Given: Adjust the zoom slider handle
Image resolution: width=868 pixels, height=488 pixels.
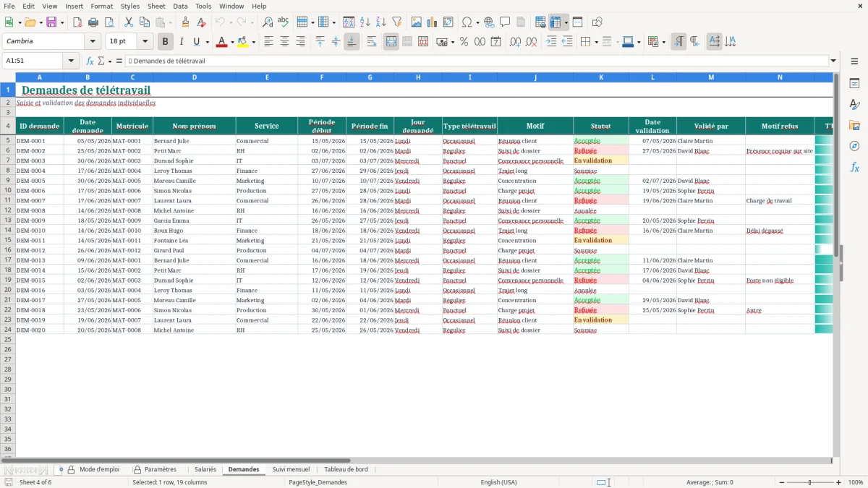Looking at the screenshot, I should tap(809, 482).
